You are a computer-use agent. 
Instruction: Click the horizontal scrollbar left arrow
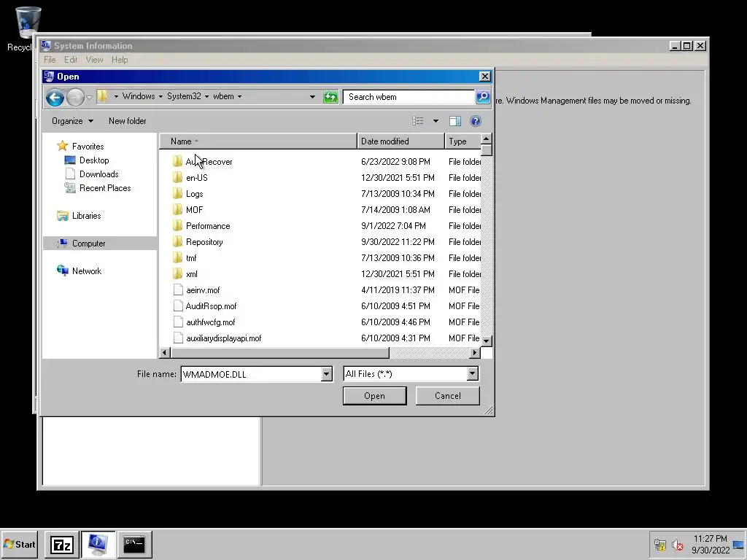click(165, 353)
